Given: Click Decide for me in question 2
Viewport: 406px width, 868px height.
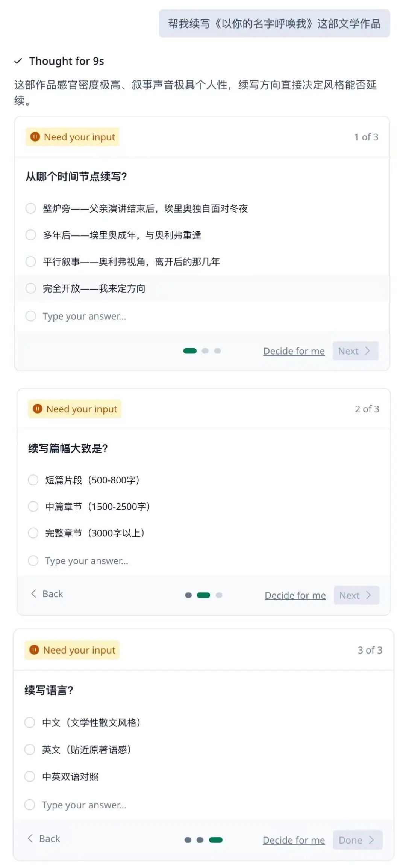Looking at the screenshot, I should (295, 595).
